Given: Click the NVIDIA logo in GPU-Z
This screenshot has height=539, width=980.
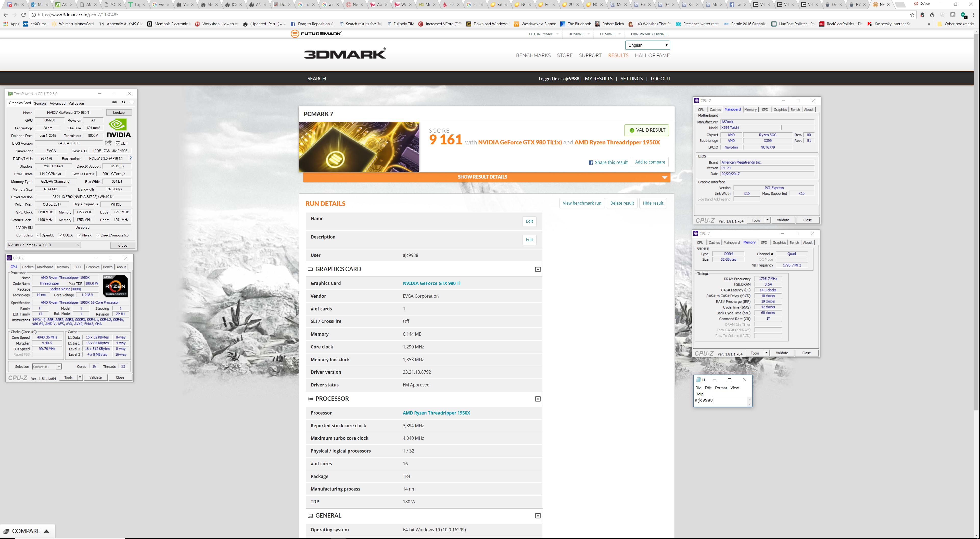Looking at the screenshot, I should pos(119,128).
